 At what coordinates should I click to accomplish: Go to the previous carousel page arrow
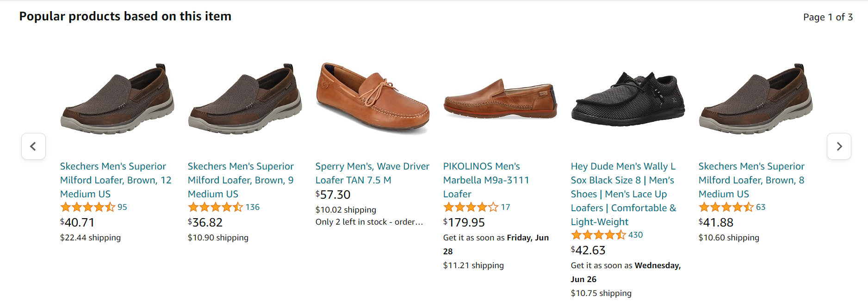(x=33, y=146)
